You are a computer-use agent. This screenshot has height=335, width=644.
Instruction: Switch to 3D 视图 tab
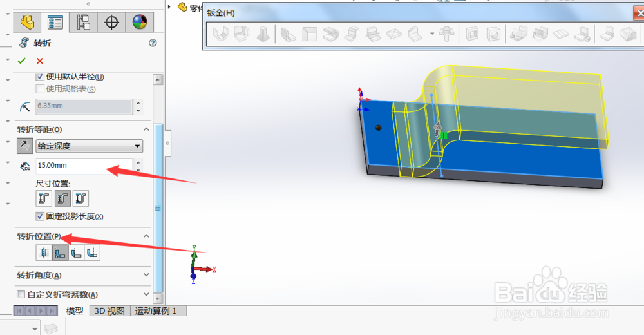click(109, 311)
